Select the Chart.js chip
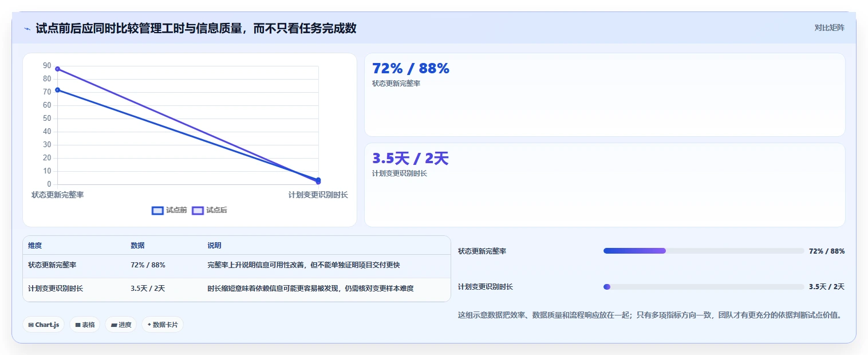Viewport: 868px width, 355px height. (x=44, y=325)
